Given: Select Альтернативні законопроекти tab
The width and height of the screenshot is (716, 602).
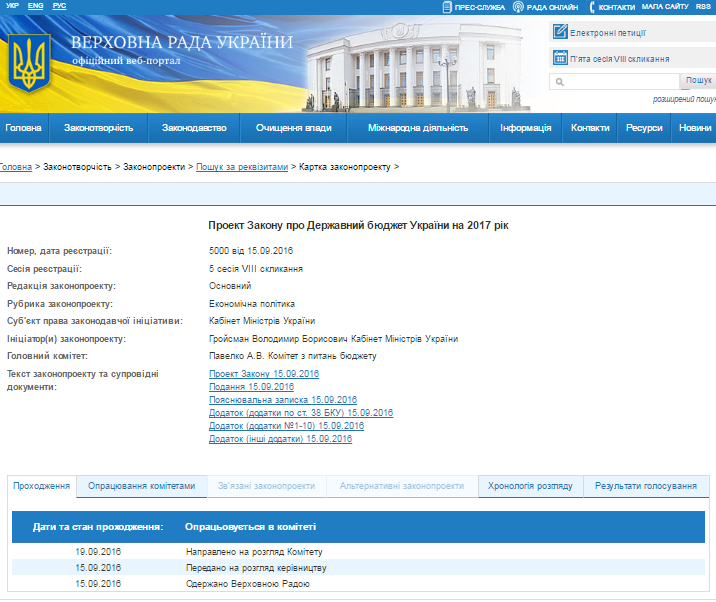Looking at the screenshot, I should [x=402, y=486].
